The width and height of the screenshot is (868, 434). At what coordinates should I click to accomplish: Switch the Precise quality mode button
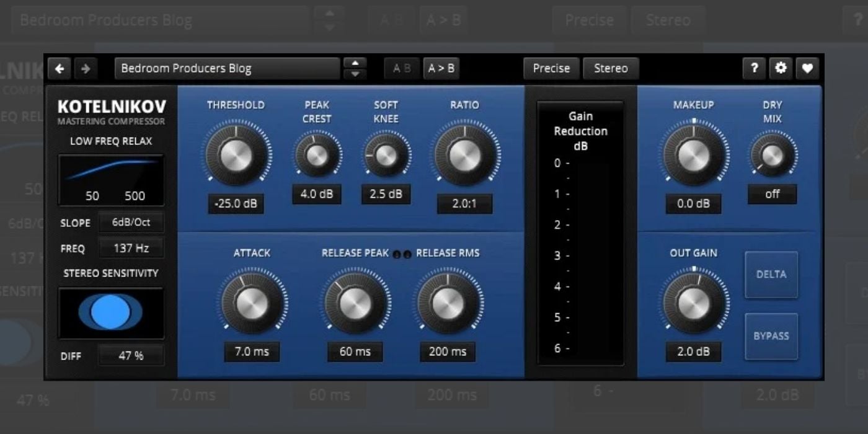tap(551, 69)
